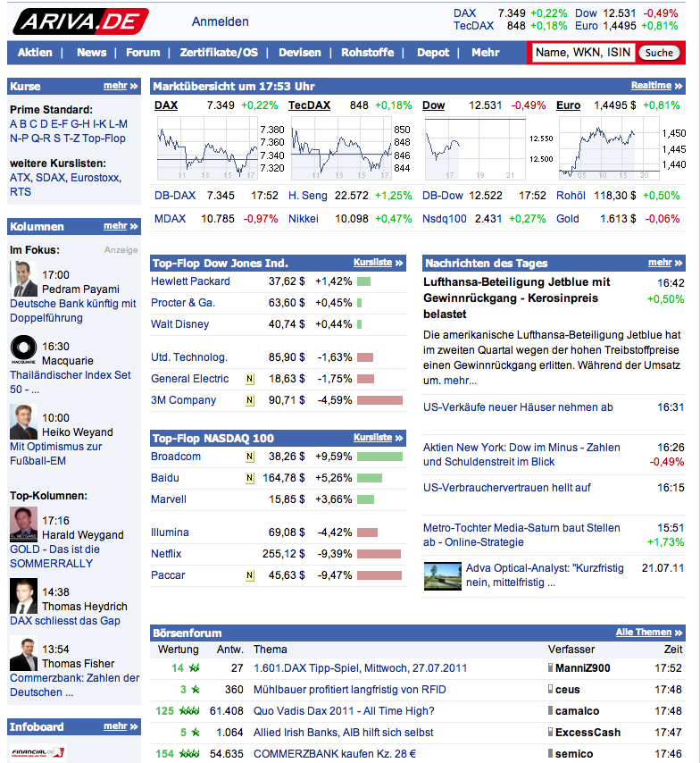
Task: Open the Gold commodity link
Action: coord(568,219)
